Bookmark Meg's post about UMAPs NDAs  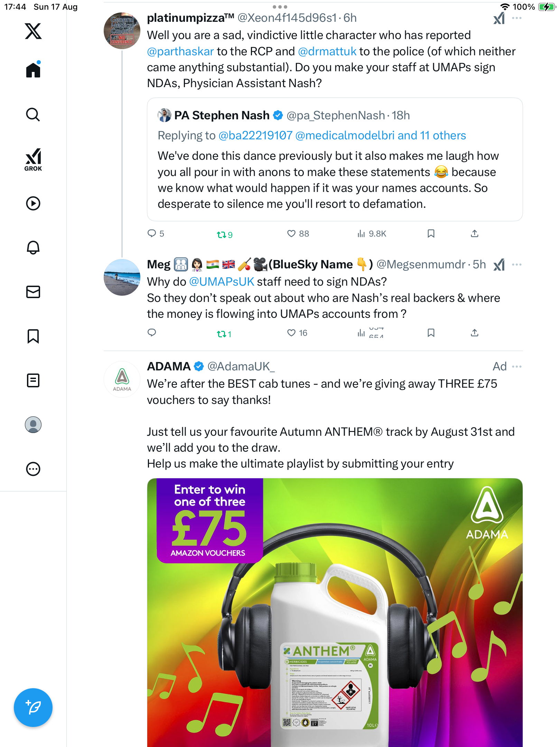431,333
